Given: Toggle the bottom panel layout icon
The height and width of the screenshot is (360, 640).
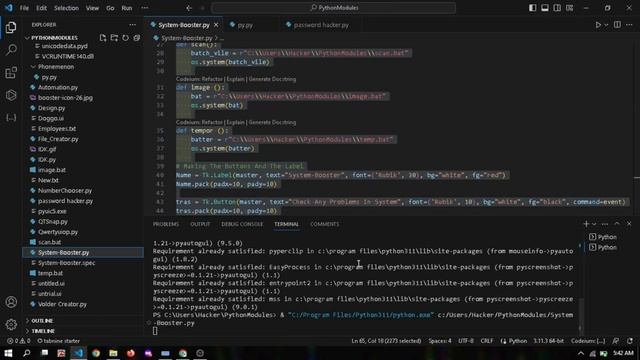Looking at the screenshot, I should pos(544,8).
